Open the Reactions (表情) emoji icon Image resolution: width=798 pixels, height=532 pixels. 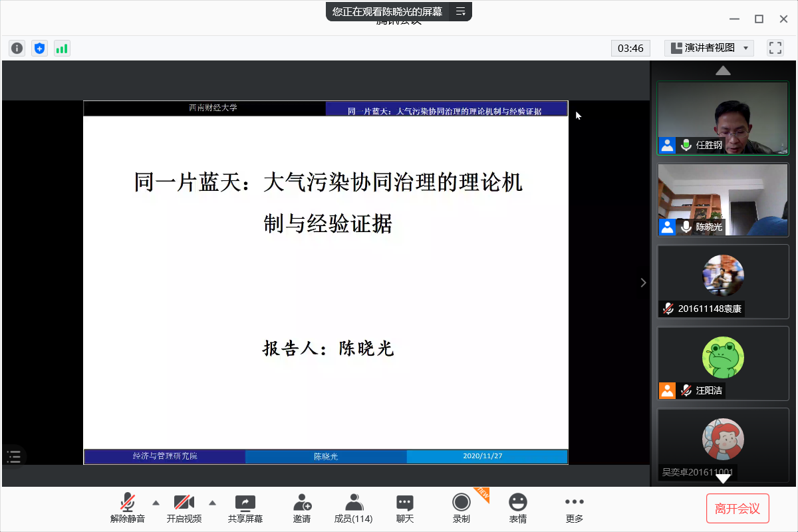point(517,509)
